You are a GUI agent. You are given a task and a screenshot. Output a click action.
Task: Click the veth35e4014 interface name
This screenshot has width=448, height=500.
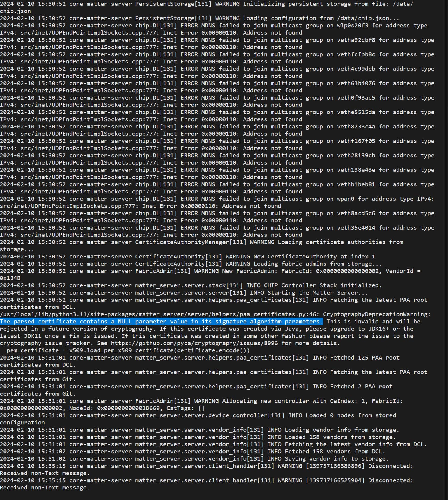(x=356, y=227)
